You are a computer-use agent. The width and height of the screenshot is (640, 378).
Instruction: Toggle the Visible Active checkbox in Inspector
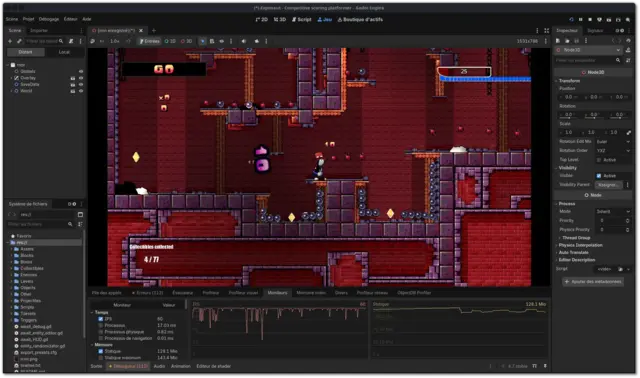pos(599,176)
